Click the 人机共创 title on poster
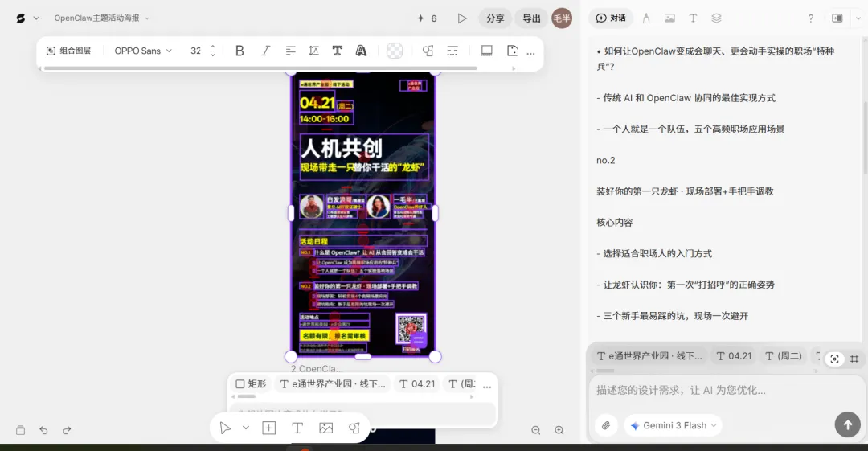 (342, 148)
